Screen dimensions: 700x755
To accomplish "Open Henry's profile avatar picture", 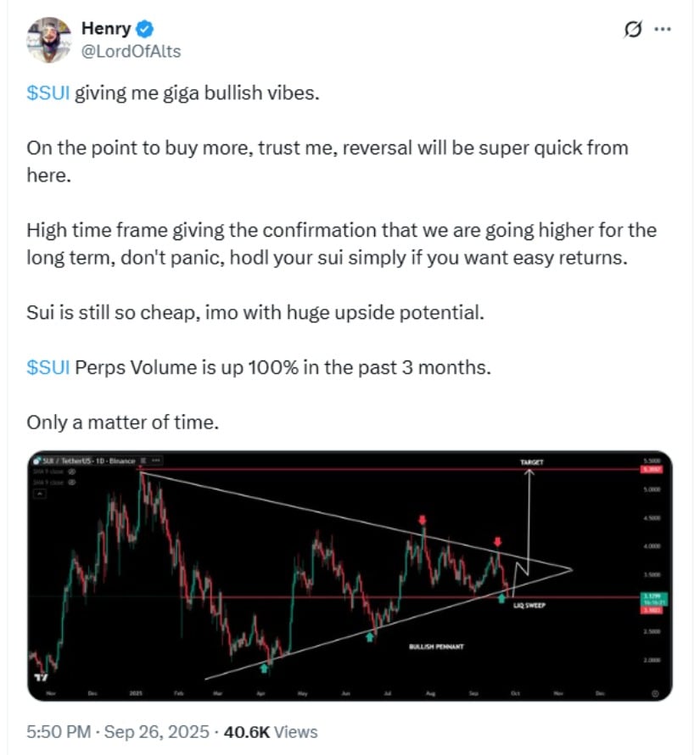I will pyautogui.click(x=49, y=39).
